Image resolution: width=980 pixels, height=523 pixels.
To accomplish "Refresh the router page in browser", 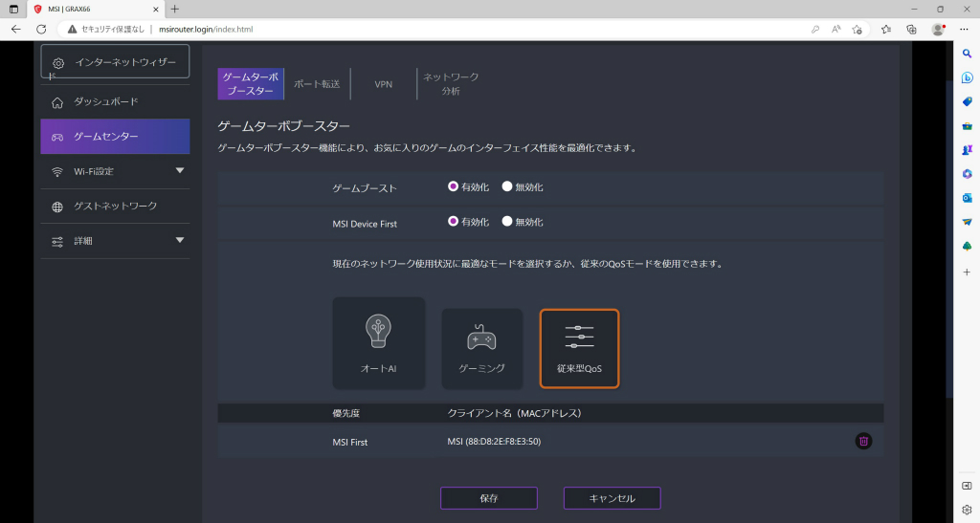I will [41, 30].
